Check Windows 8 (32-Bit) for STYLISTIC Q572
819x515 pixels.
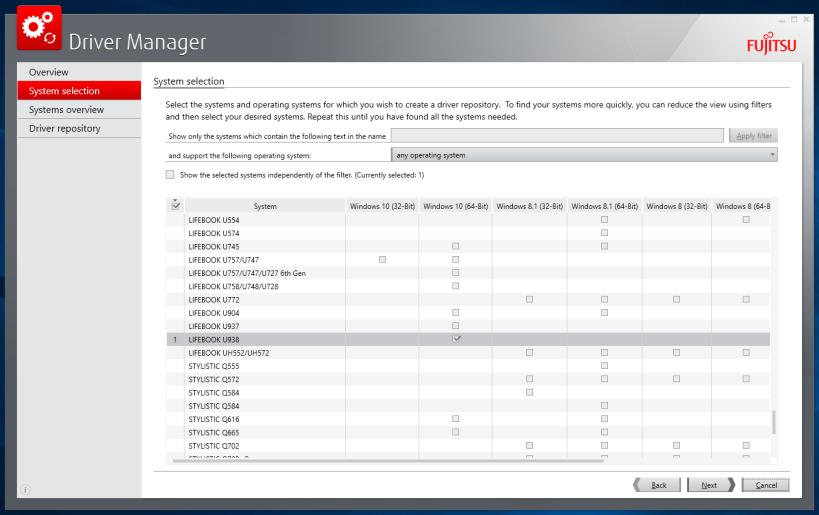tap(676, 379)
